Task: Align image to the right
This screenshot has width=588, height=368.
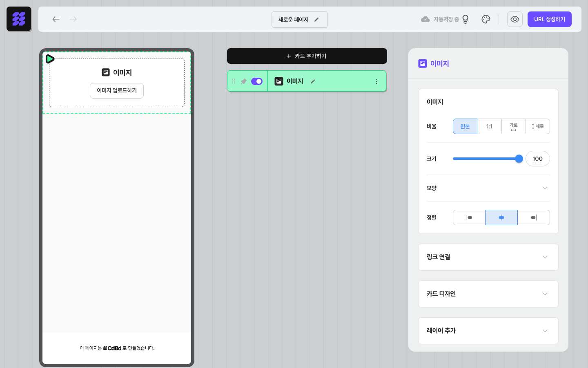Action: 534,218
